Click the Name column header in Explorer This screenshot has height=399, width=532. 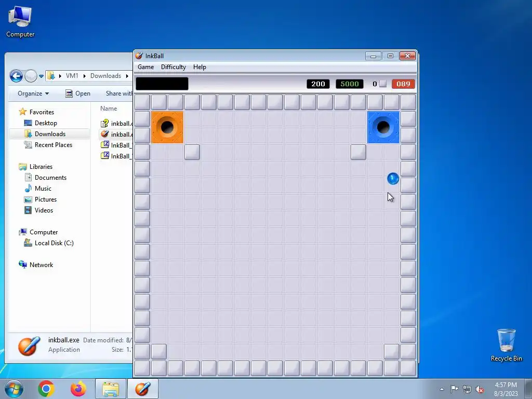point(109,109)
